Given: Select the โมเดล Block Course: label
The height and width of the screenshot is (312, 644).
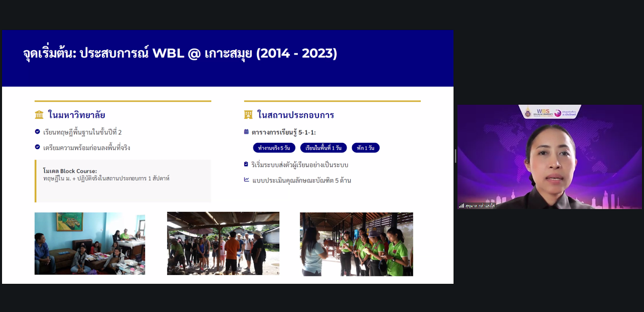Looking at the screenshot, I should 70,171.
